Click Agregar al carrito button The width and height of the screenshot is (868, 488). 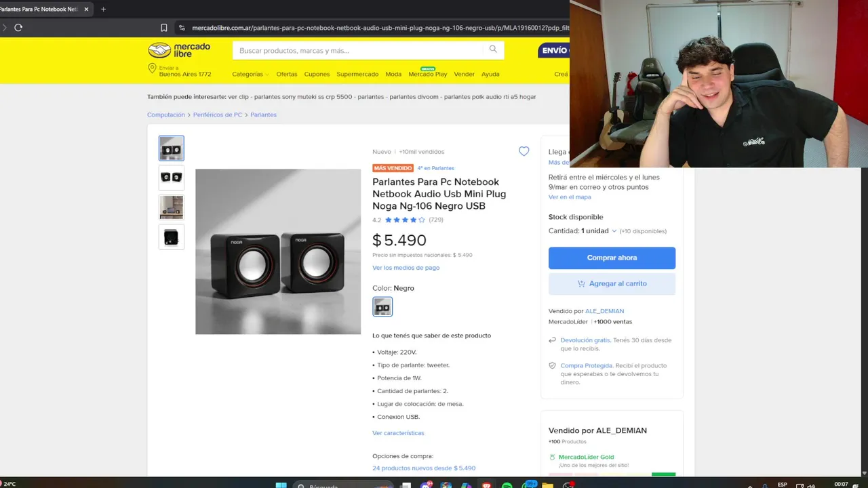click(x=612, y=283)
